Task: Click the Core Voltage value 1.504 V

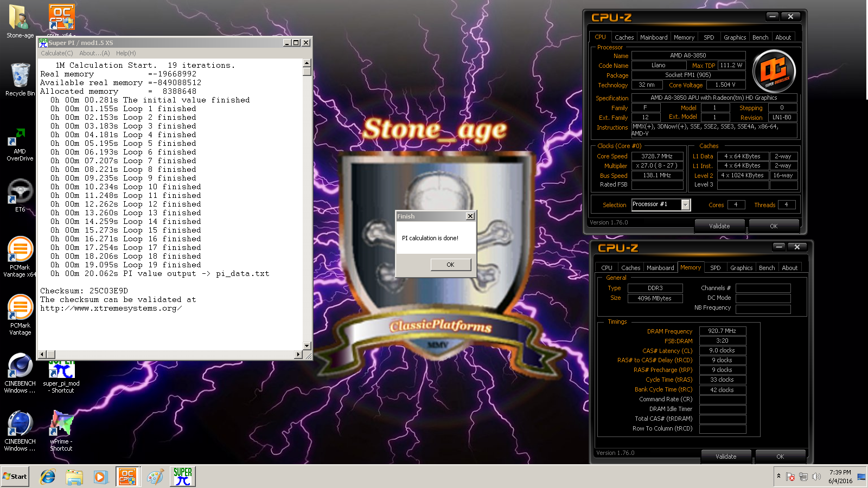Action: point(725,85)
